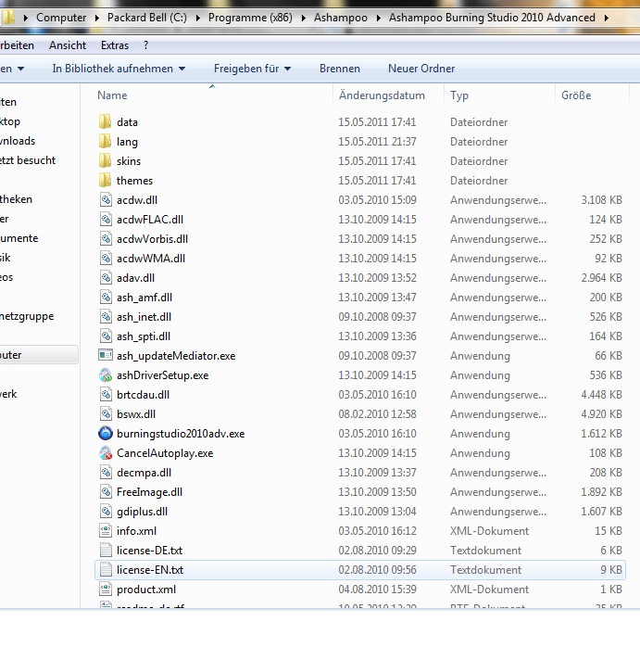640x672 pixels.
Task: Click the burningstudio2010adv.exe application icon
Action: click(x=105, y=434)
